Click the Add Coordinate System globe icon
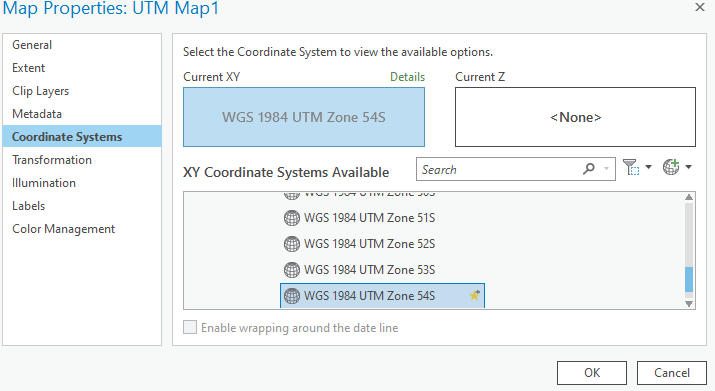The image size is (715, 391). point(671,167)
